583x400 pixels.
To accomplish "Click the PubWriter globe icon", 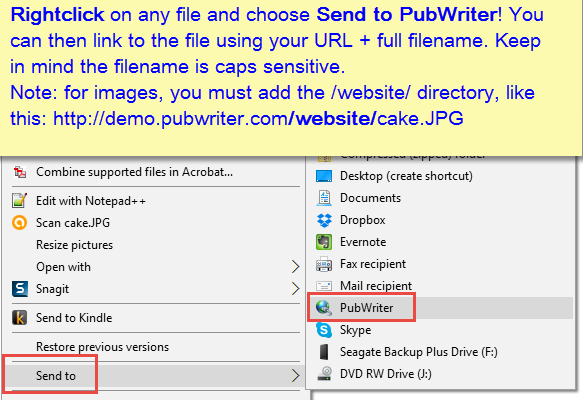I will 324,308.
